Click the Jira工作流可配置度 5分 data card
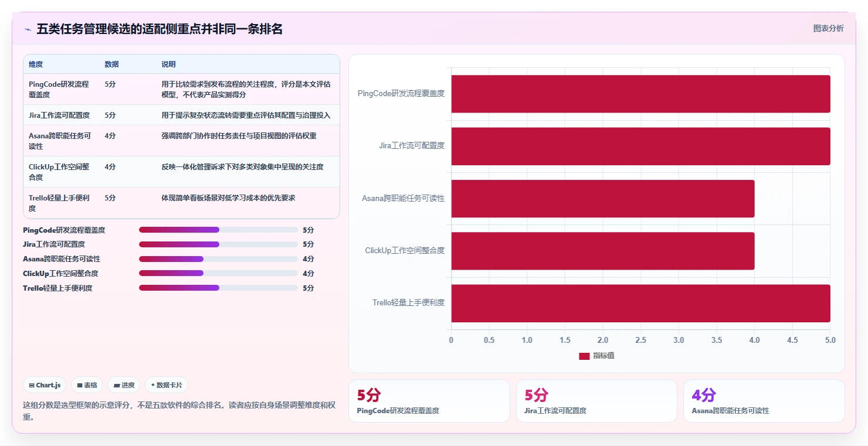 596,401
